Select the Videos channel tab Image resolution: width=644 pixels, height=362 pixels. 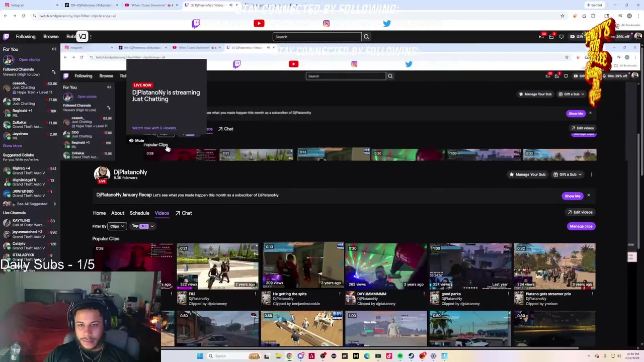[x=162, y=213]
